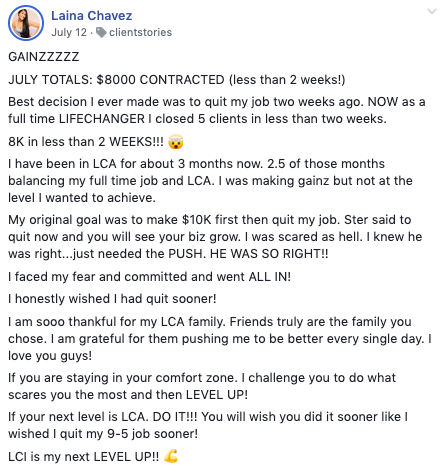Click the Laina Chavez name link
This screenshot has height=475, width=440.
tap(92, 16)
